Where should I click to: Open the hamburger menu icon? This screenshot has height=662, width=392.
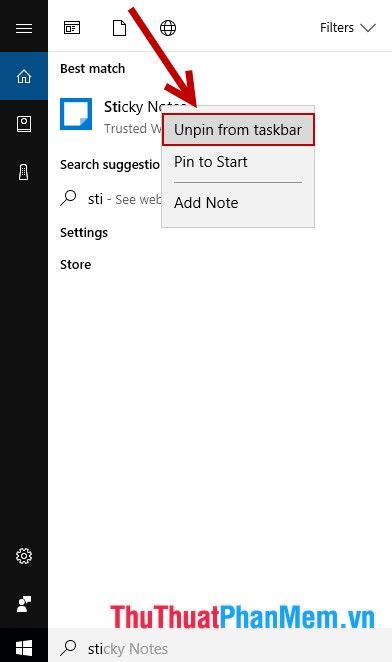pos(24,28)
